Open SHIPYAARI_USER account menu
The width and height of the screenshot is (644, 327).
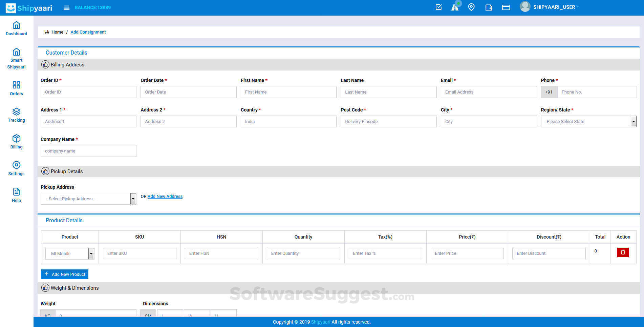[x=554, y=7]
